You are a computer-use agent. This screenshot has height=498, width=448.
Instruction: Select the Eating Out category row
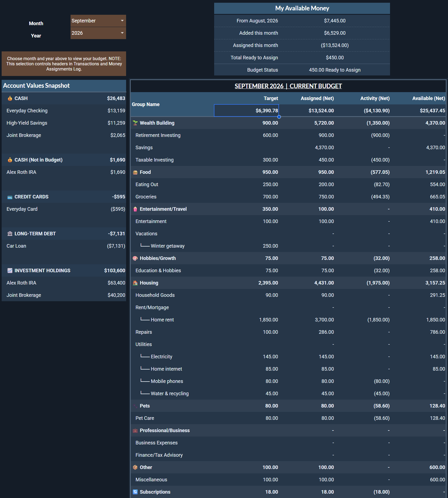288,184
